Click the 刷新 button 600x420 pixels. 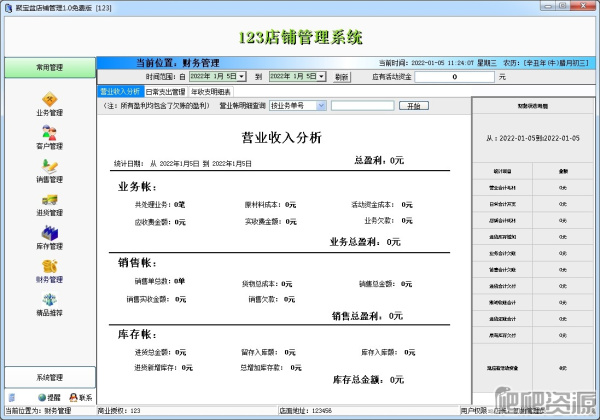pyautogui.click(x=342, y=77)
